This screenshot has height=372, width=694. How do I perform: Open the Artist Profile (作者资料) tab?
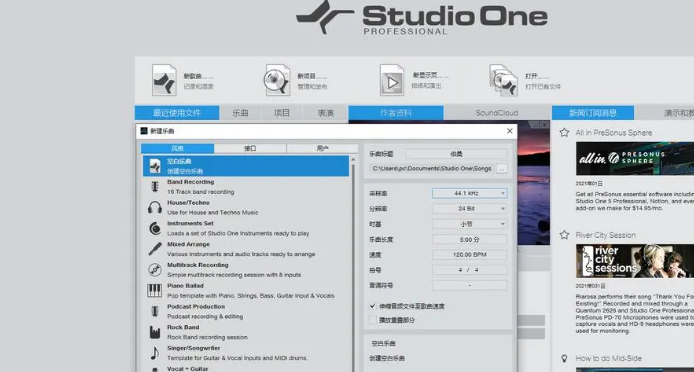396,113
